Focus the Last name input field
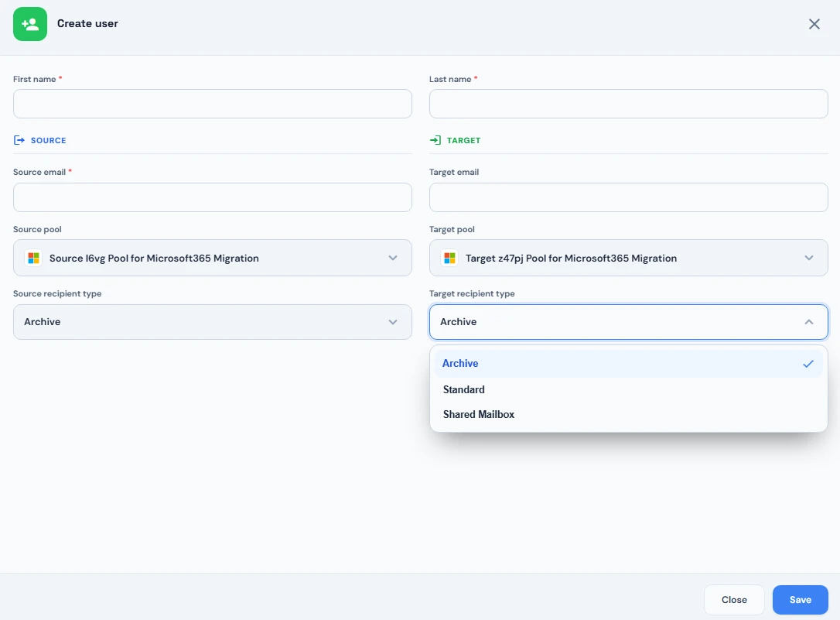Screen dimensions: 840x620 [628, 104]
